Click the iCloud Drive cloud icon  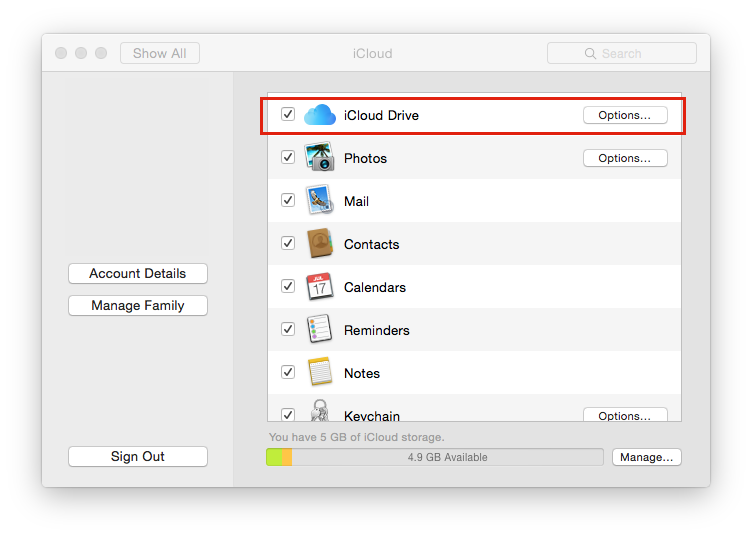320,115
